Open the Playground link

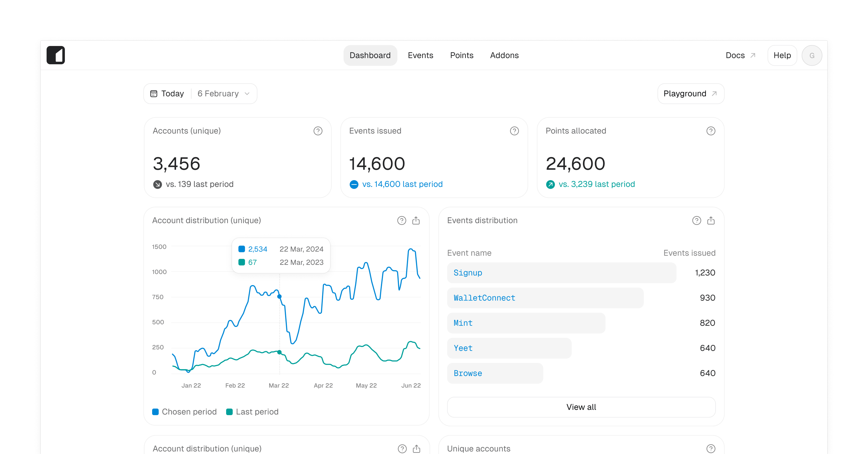click(x=691, y=94)
